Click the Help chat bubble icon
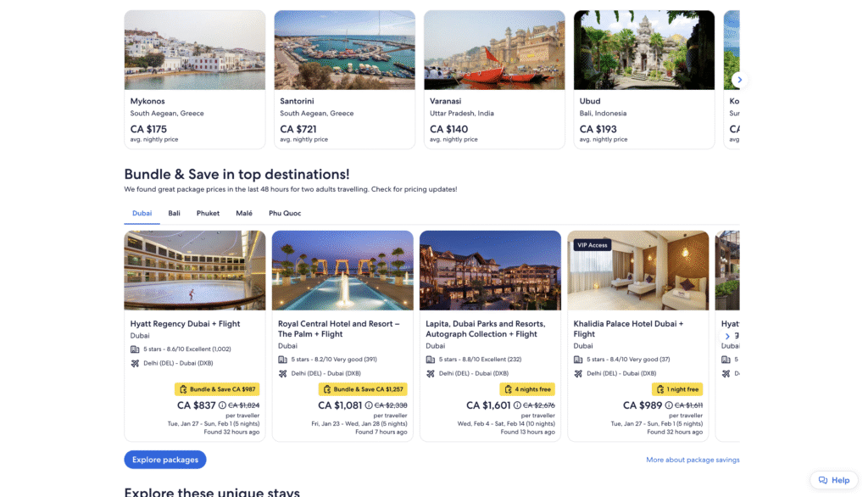The width and height of the screenshot is (868, 497). tap(822, 480)
